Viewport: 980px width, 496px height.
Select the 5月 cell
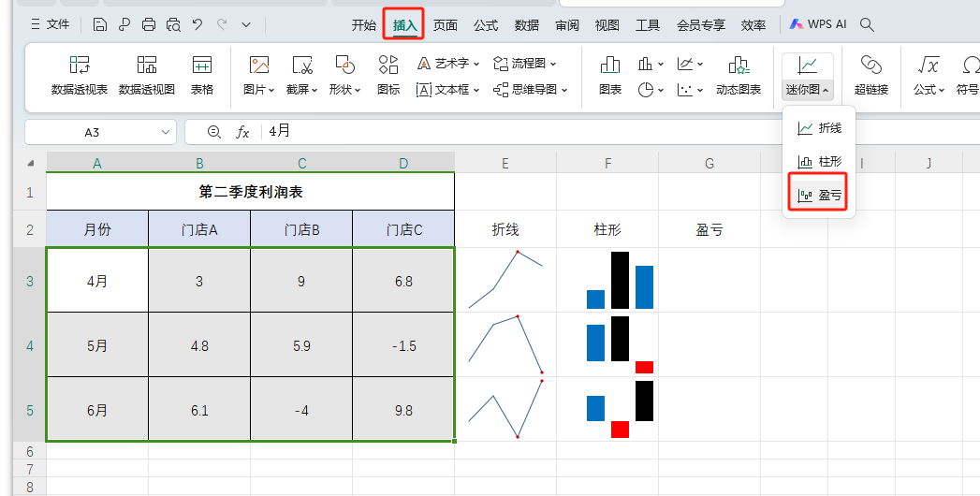(x=97, y=345)
